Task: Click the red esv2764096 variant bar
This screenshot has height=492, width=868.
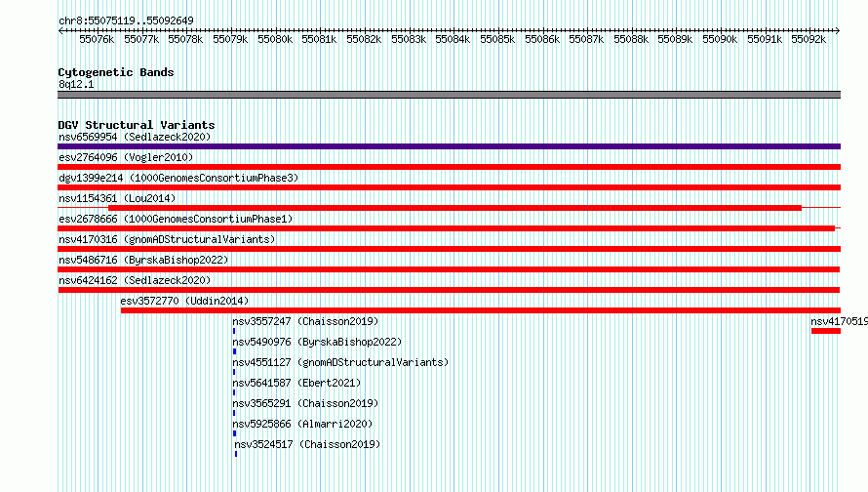Action: click(449, 167)
